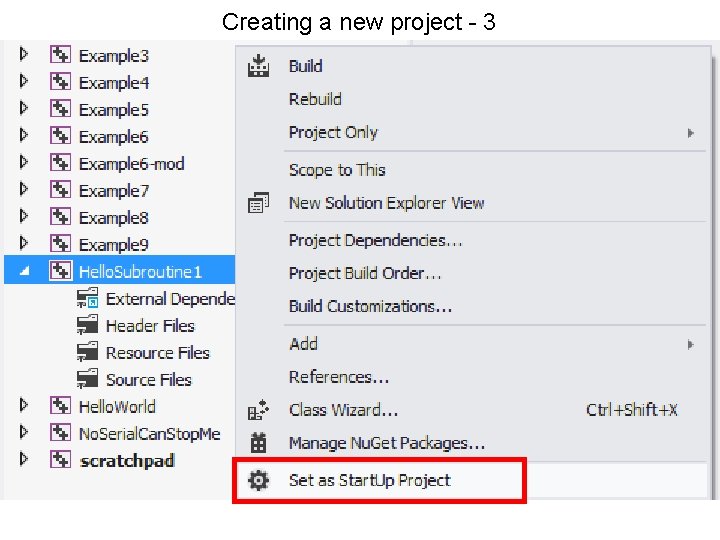The width and height of the screenshot is (720, 540).
Task: Click the External Dependencies folder icon
Action: [87, 298]
